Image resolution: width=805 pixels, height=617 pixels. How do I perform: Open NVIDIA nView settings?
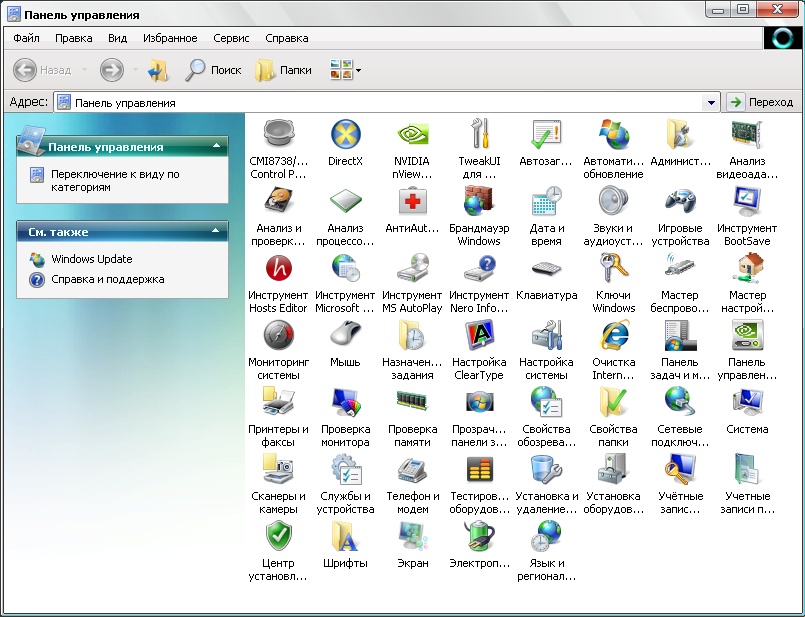tap(412, 149)
